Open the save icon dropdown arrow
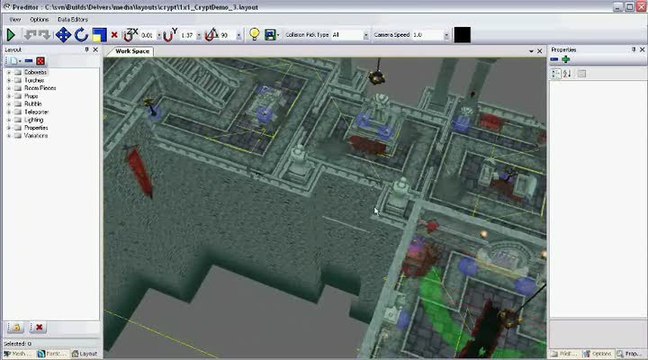Screen dimensions: 648x360 click(x=279, y=35)
